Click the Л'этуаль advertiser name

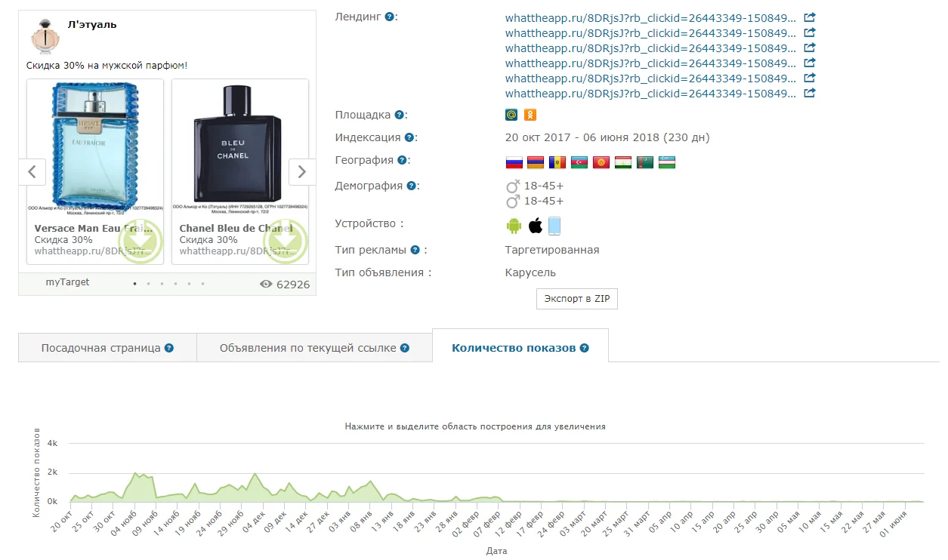(92, 24)
